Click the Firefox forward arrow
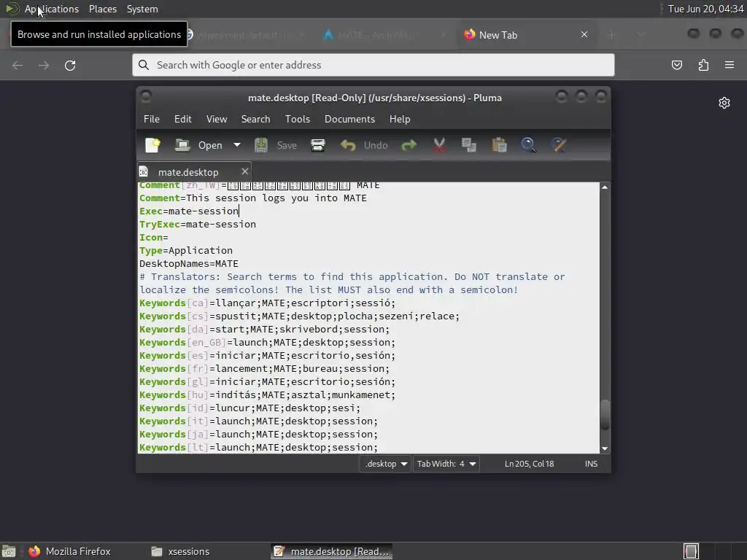The height and width of the screenshot is (560, 747). [x=43, y=65]
